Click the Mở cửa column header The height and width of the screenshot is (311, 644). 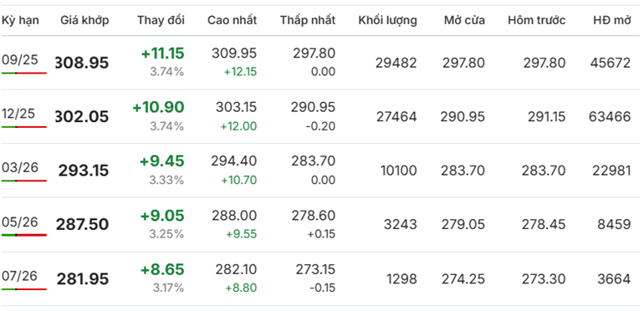[464, 20]
